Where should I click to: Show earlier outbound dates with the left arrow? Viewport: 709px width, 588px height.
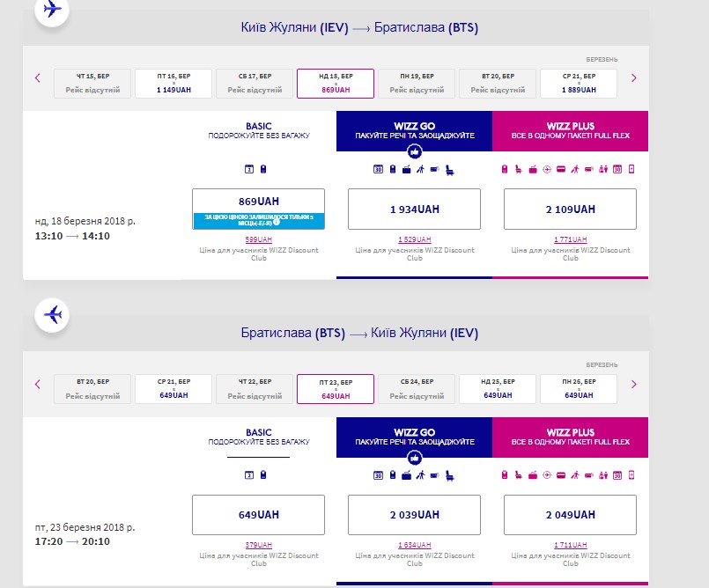pyautogui.click(x=38, y=78)
